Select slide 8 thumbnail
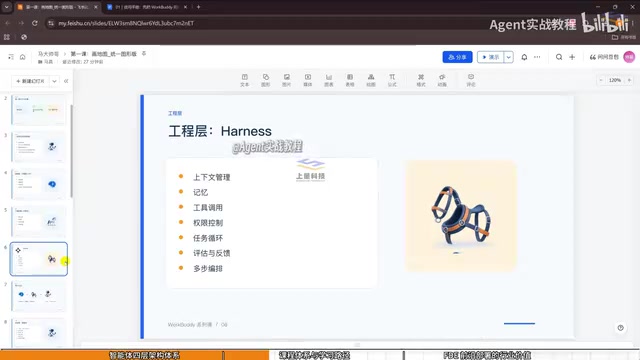The image size is (640, 360). point(38,333)
